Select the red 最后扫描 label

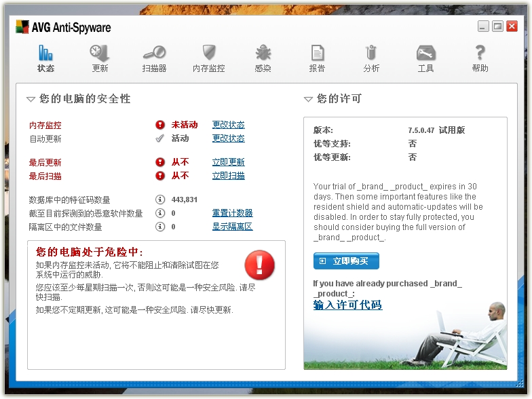tap(45, 176)
